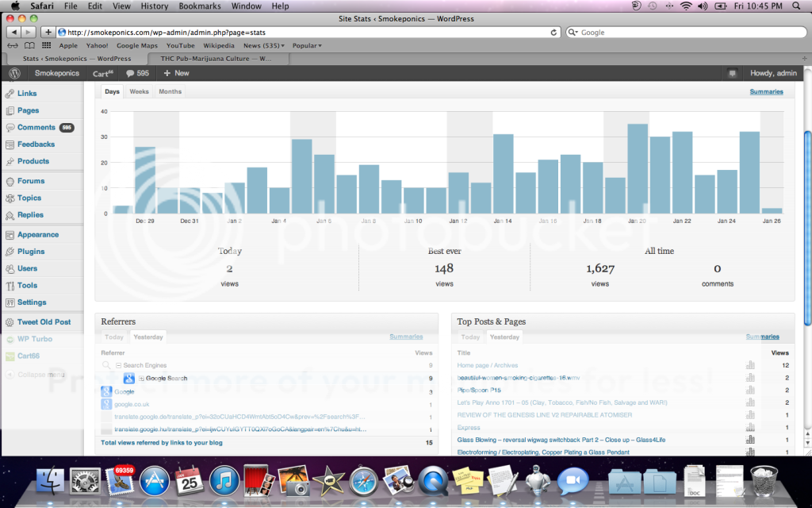Open the Popular bookmarks dropdown
Viewport: 812px width, 508px height.
(307, 45)
